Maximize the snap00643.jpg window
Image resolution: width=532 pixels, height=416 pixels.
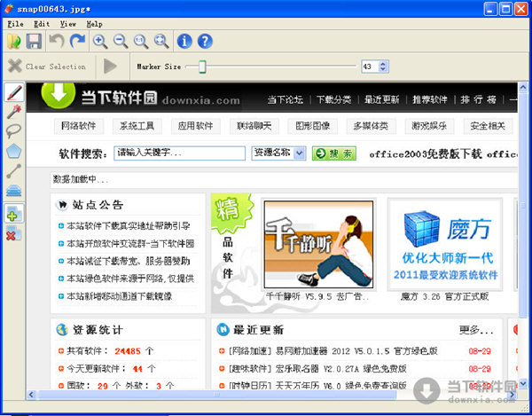[506, 9]
